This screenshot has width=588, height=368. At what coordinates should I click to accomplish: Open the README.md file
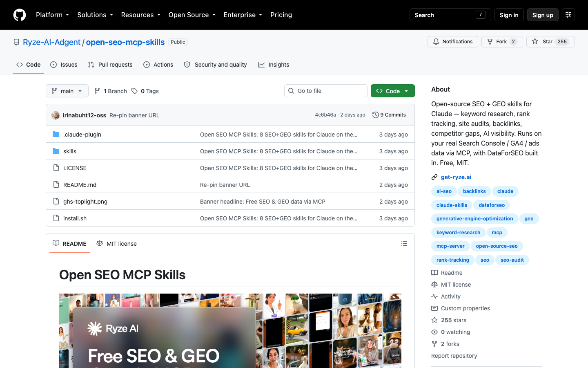tap(80, 185)
